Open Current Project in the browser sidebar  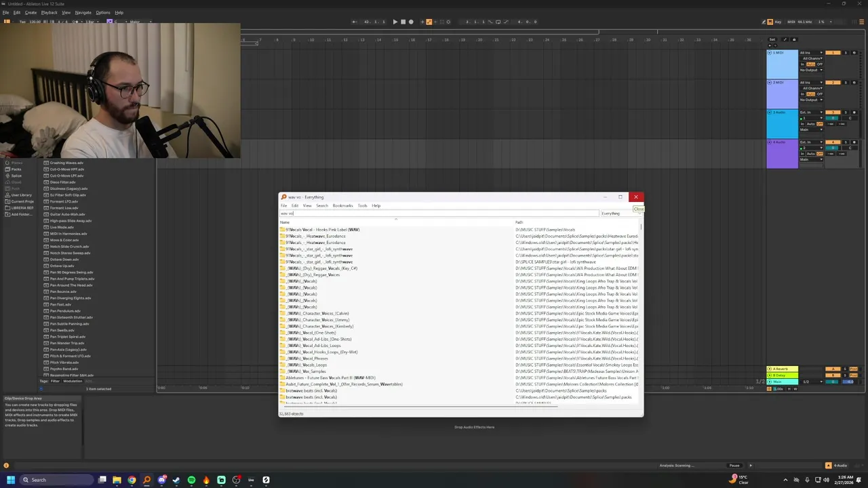tap(19, 201)
